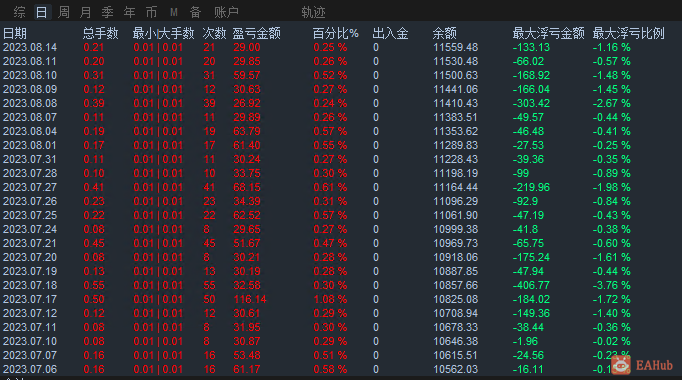Switch to the 季 quarterly tab
The image size is (682, 380).
point(107,12)
